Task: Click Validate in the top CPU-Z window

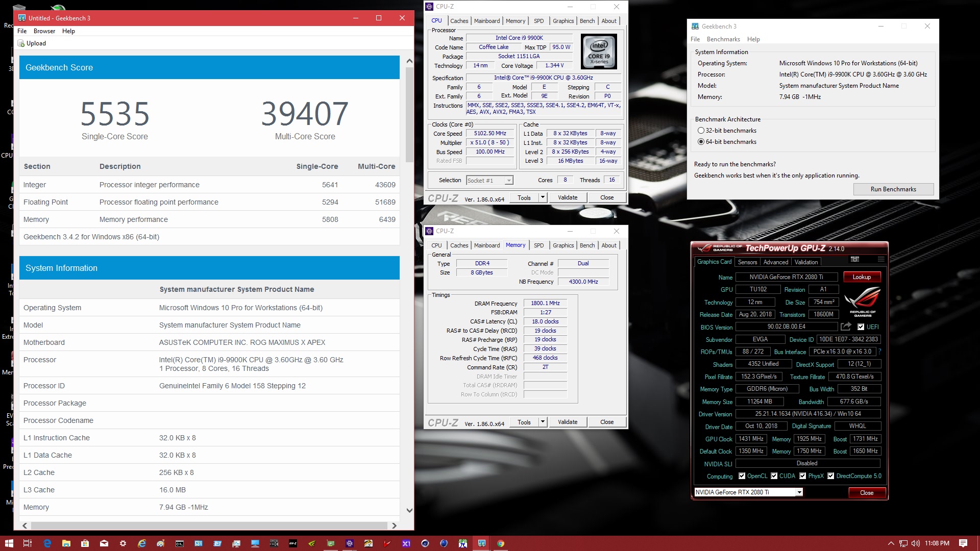Action: (568, 197)
